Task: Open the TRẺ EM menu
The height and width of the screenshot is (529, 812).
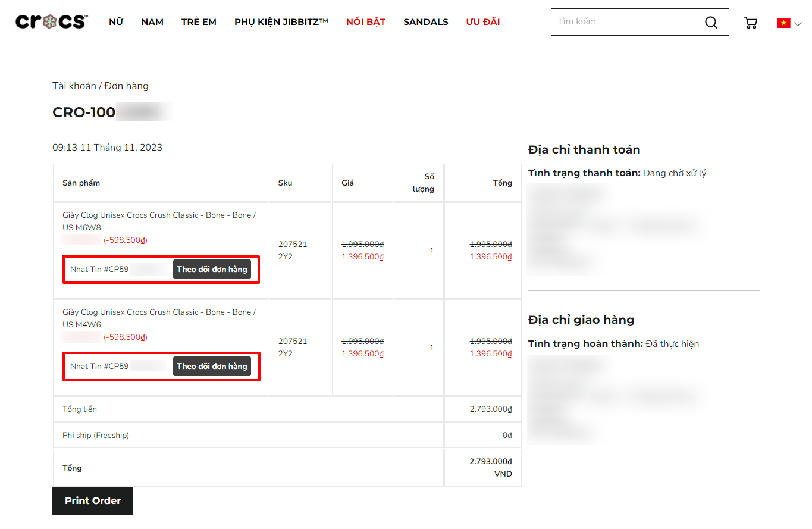Action: 199,22
